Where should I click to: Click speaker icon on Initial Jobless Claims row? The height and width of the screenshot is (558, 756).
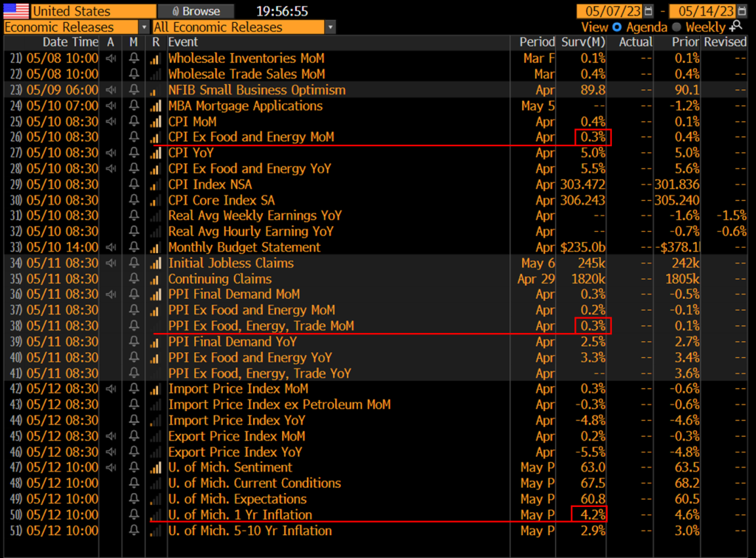tap(111, 263)
